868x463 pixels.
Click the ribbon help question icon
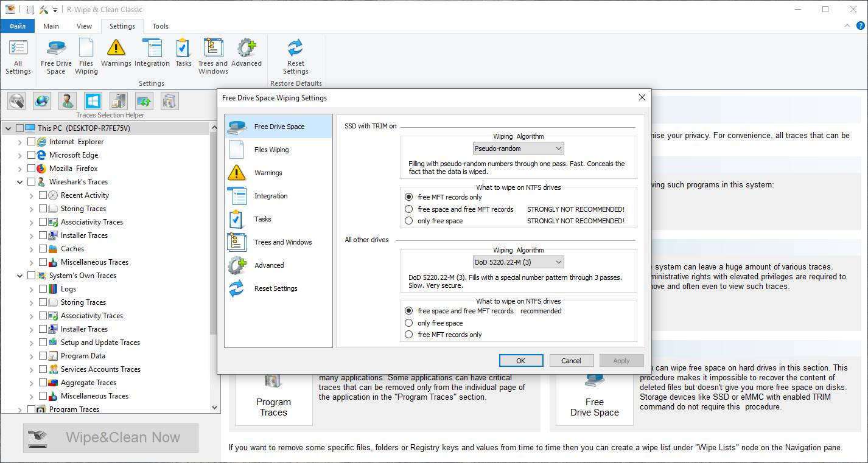[x=860, y=26]
